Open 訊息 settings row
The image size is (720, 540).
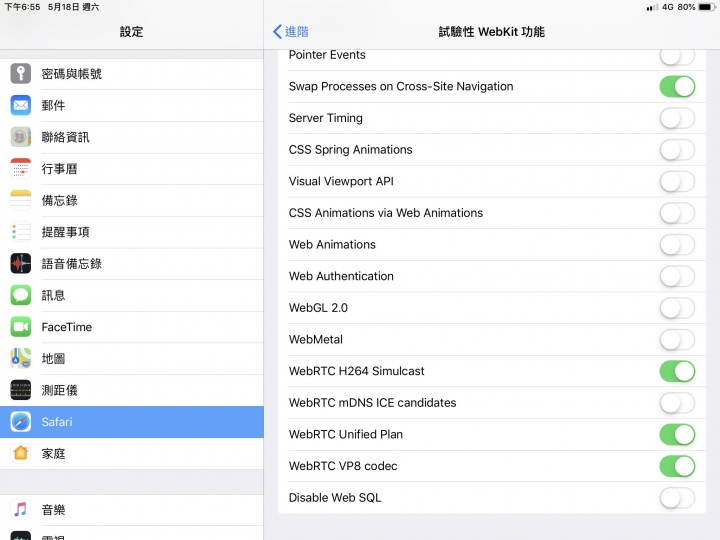click(x=132, y=295)
